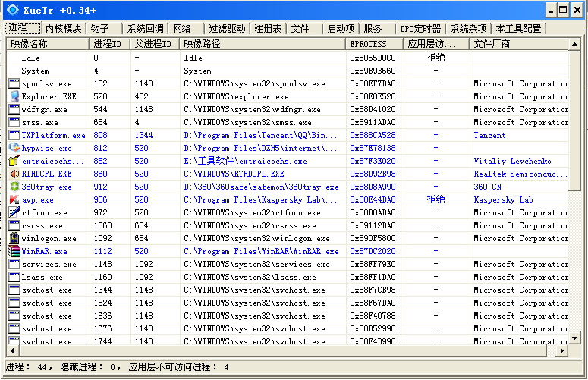The image size is (588, 380).
Task: Switch to the 内核模块 tab
Action: coord(63,29)
